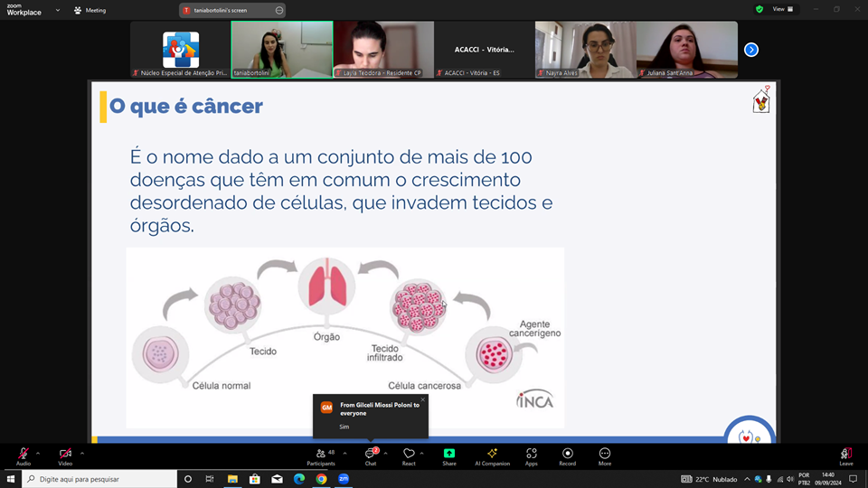Screen dimensions: 868x488
Task: Click the green Share screen button
Action: (x=449, y=455)
